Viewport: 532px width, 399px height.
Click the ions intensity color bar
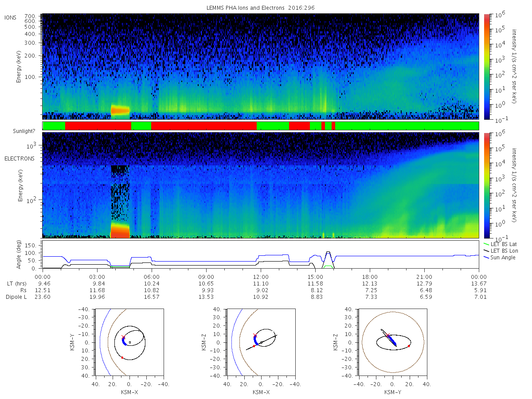click(486, 66)
